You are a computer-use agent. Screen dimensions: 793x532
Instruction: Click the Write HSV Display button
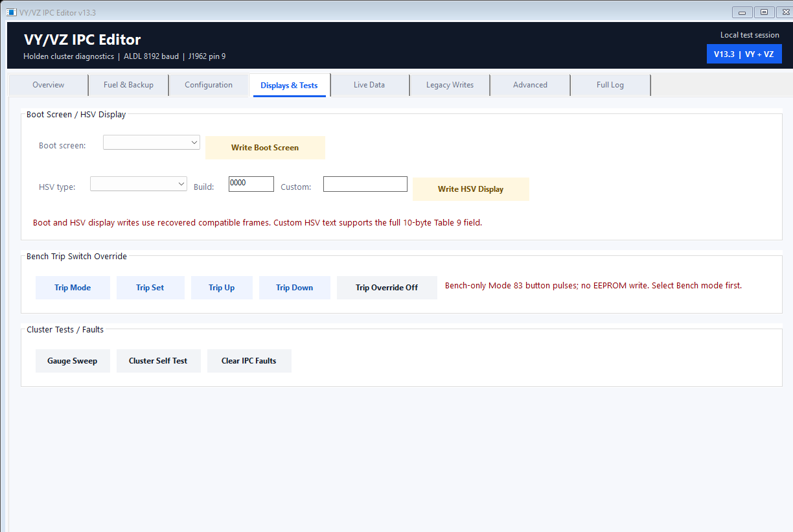[471, 189]
